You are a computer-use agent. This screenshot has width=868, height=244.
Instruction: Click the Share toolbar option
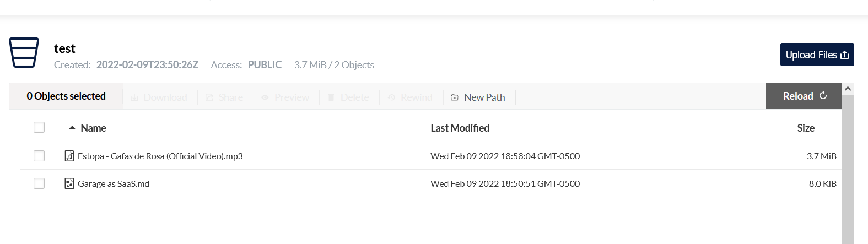(x=224, y=97)
